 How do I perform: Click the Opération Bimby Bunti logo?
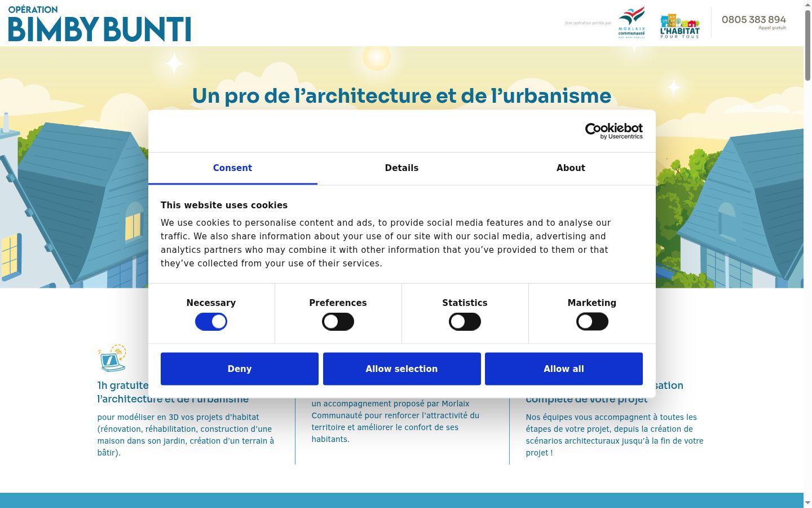click(99, 24)
